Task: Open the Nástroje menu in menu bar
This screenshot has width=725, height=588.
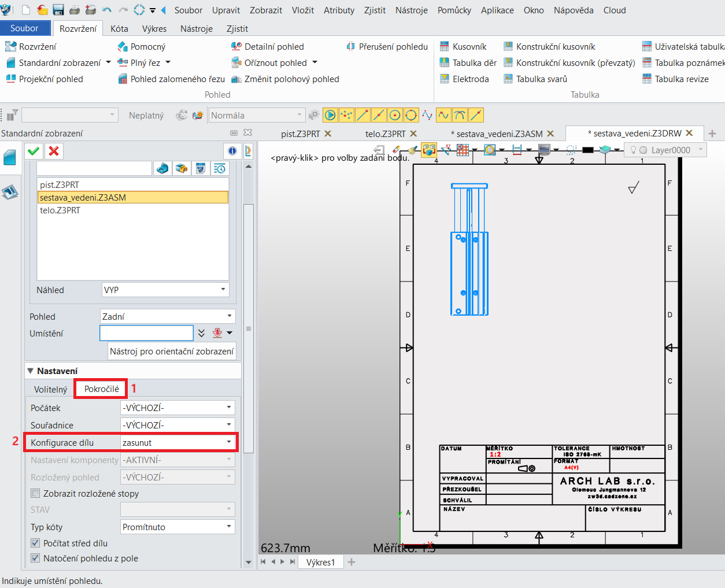Action: (x=411, y=10)
